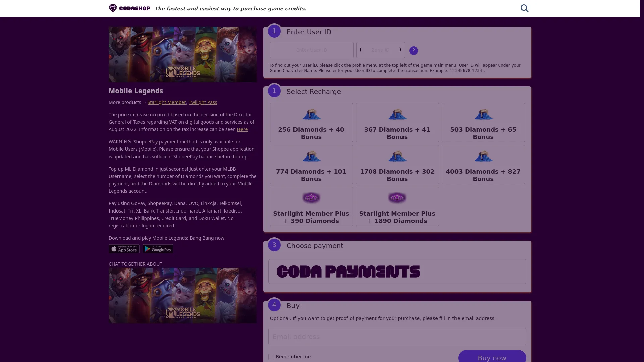Viewport: 644px width, 362px height.
Task: Select Starlight Member Plus + 1890 Diamonds label
Action: tap(397, 217)
